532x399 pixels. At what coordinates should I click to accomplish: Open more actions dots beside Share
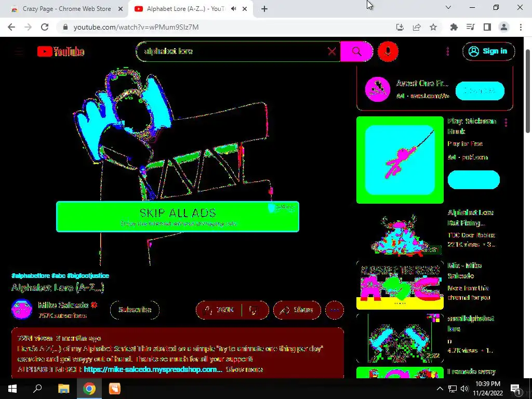(334, 310)
